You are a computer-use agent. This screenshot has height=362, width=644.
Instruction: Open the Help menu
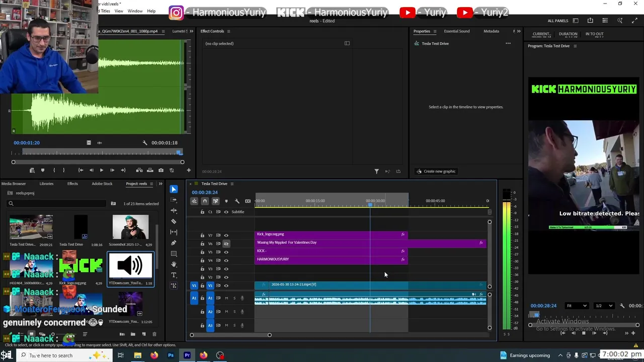(x=151, y=11)
